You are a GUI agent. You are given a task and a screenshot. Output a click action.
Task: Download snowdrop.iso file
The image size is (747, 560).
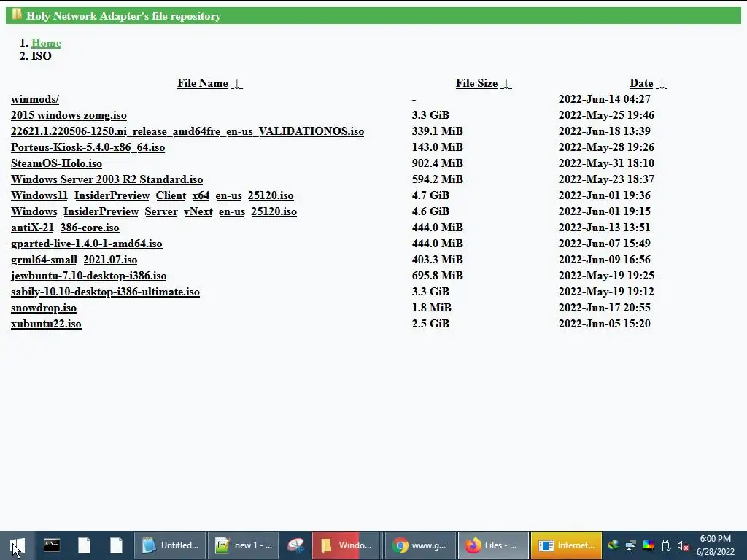[x=43, y=308]
